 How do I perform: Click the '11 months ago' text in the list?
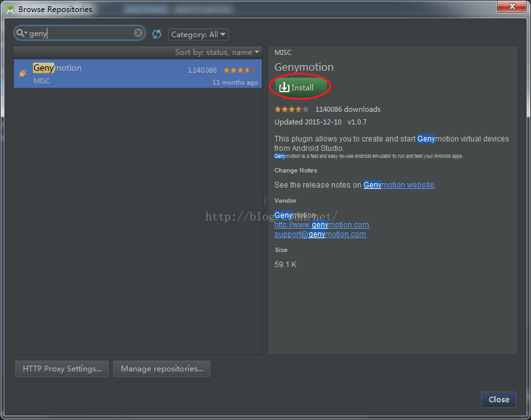[235, 82]
